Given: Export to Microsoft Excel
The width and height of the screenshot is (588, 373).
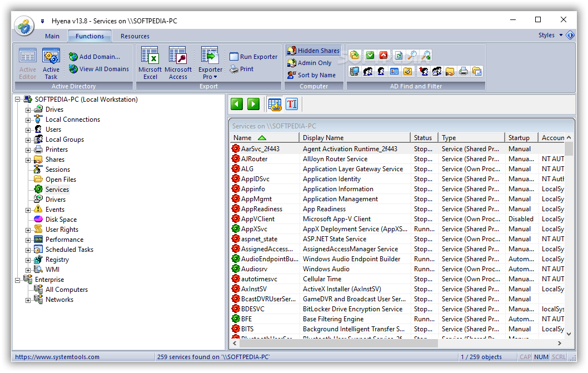Looking at the screenshot, I should tap(150, 63).
